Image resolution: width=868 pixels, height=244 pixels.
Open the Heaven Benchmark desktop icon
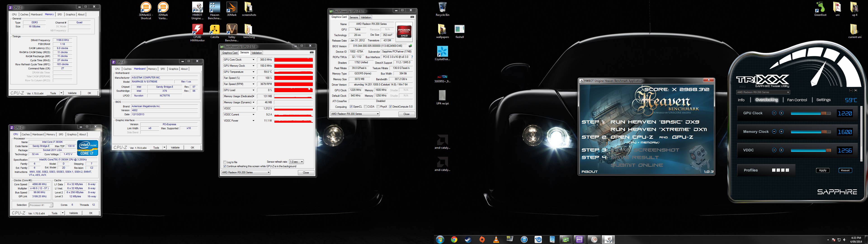(x=215, y=10)
